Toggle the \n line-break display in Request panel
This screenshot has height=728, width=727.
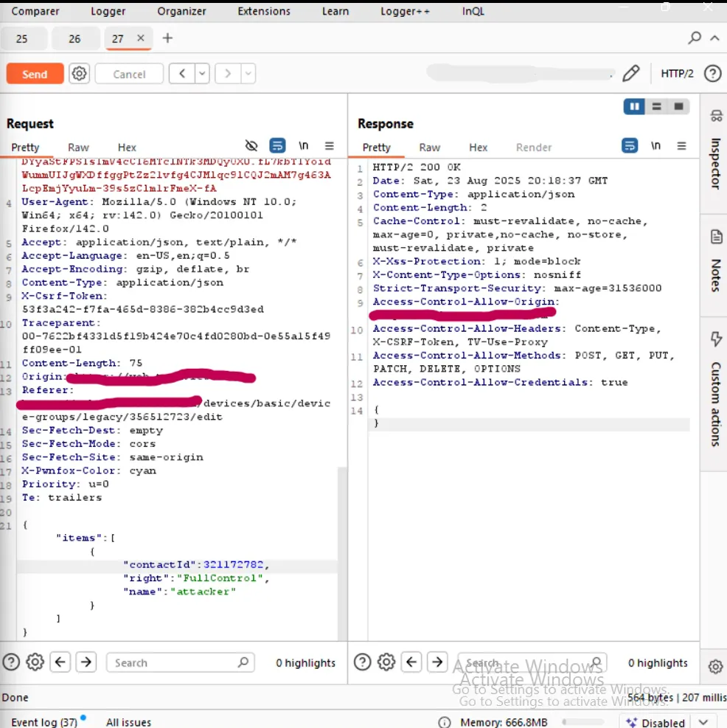coord(303,146)
